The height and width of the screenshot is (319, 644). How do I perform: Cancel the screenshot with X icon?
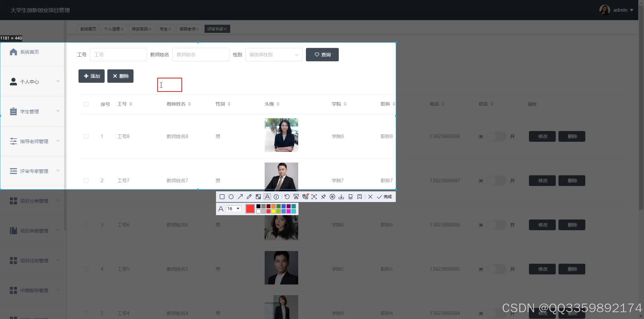370,197
